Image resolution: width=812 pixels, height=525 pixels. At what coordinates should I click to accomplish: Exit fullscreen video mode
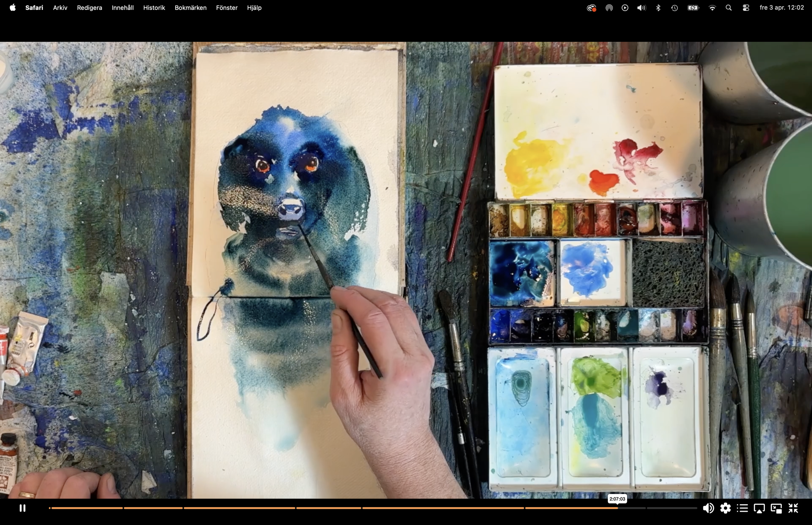pyautogui.click(x=793, y=508)
